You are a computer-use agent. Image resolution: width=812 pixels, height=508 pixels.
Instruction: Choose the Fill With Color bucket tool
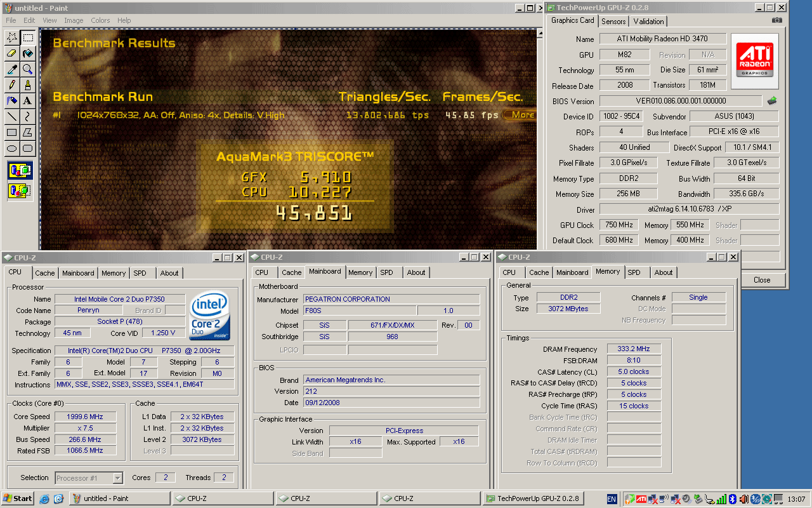click(x=28, y=53)
